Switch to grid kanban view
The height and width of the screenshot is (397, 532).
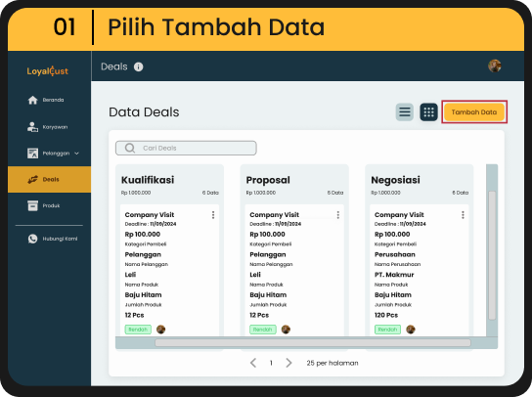point(428,112)
